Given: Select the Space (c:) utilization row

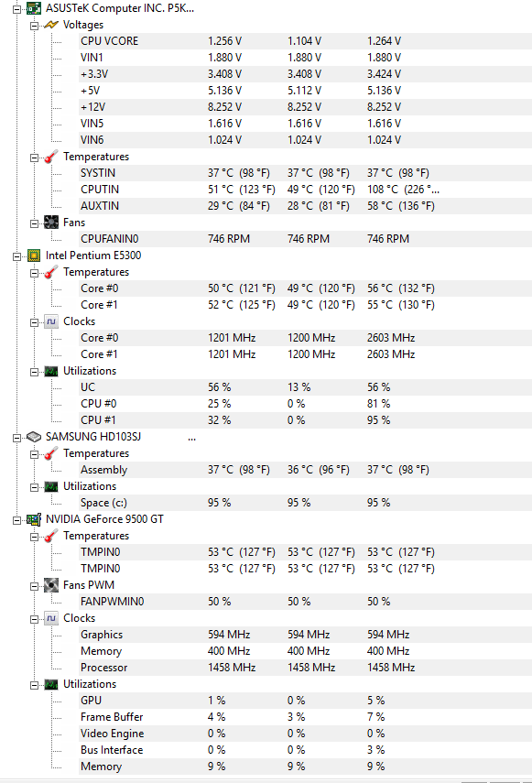Looking at the screenshot, I should pos(305,503).
